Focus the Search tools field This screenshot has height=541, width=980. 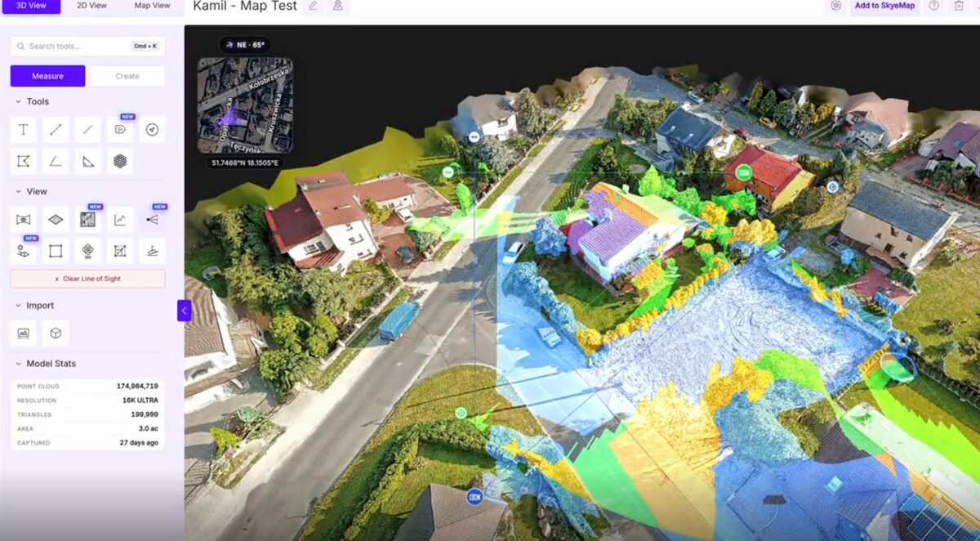tap(87, 47)
